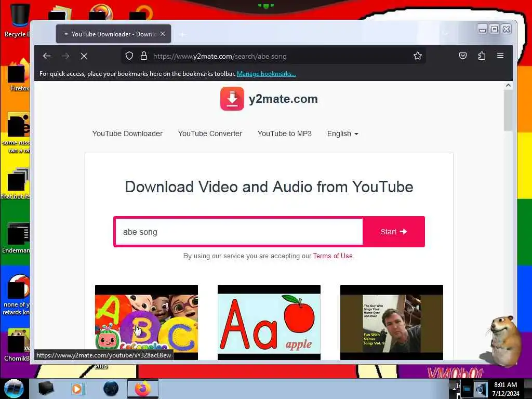Viewport: 532px width, 399px height.
Task: Click the y2mate.com site title text
Action: point(283,99)
